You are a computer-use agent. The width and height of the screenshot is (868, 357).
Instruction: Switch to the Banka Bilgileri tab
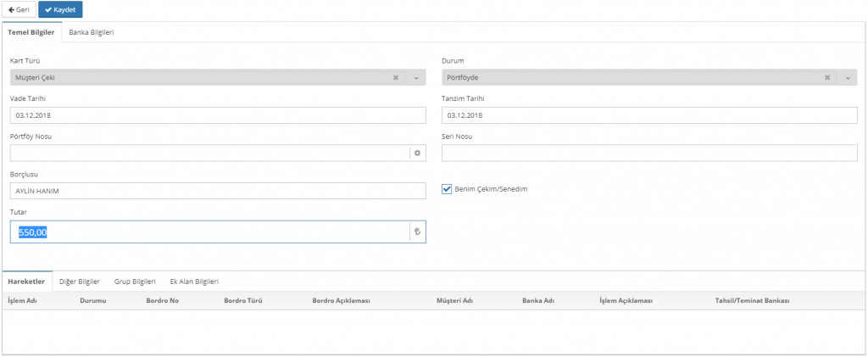pos(92,32)
